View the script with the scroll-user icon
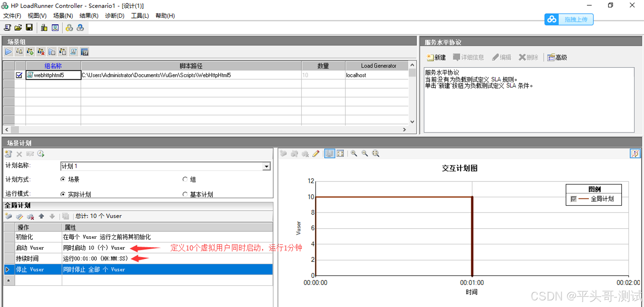 74,52
